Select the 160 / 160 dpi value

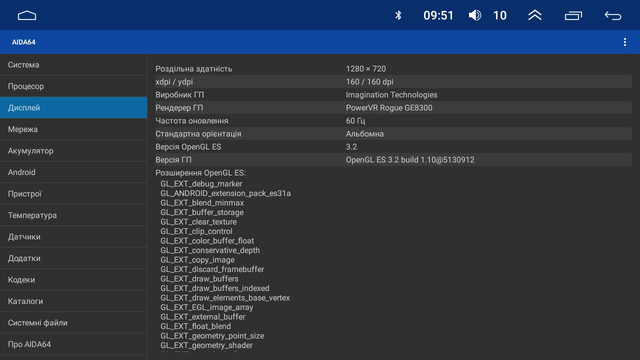370,82
